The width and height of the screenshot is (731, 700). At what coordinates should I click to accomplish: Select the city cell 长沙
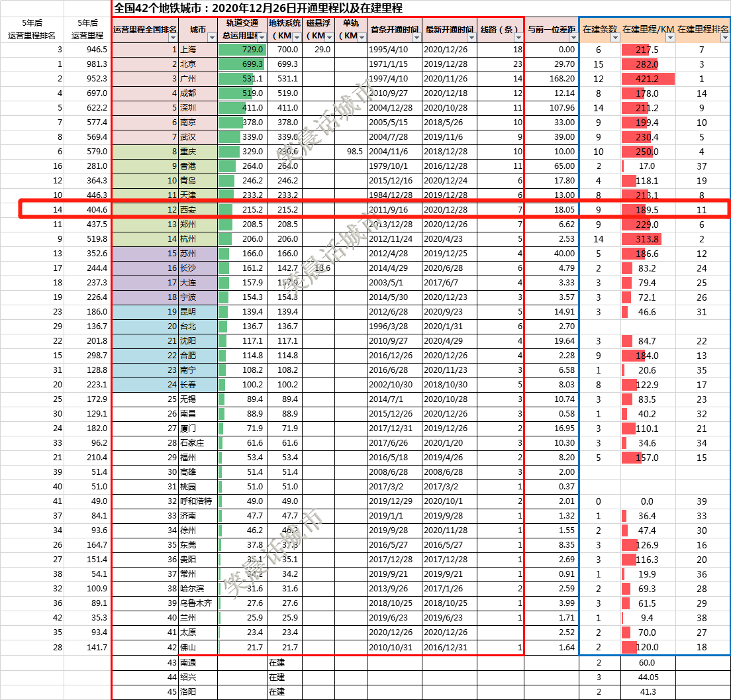coord(198,268)
